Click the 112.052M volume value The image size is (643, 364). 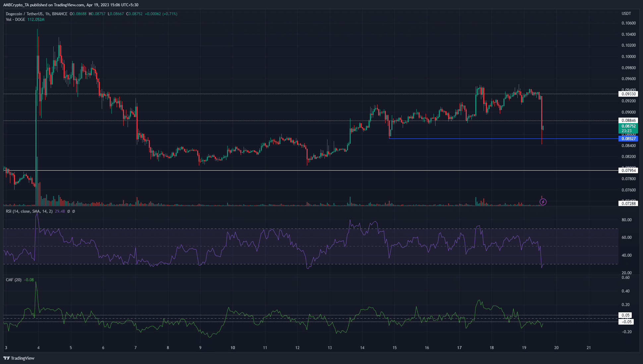[36, 20]
